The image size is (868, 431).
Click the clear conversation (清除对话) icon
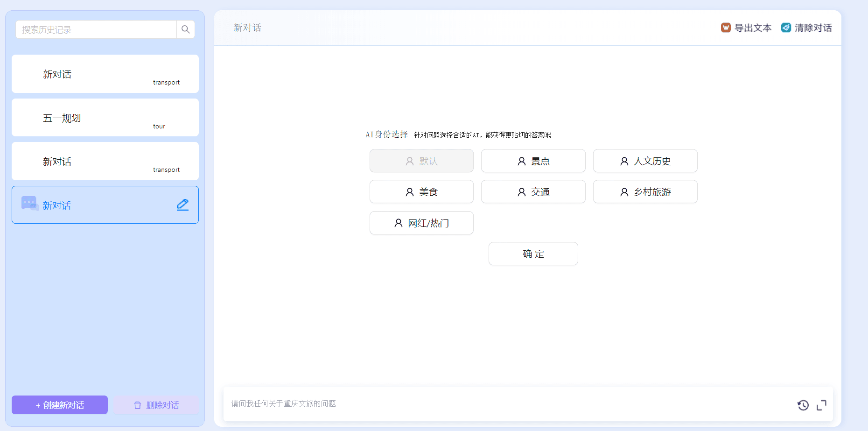coord(786,28)
